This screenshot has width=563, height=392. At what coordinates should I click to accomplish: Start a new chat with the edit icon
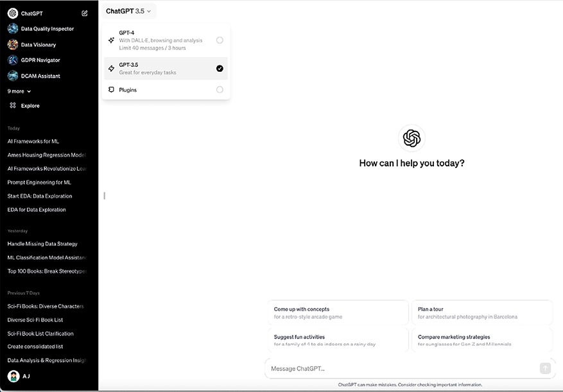point(84,13)
